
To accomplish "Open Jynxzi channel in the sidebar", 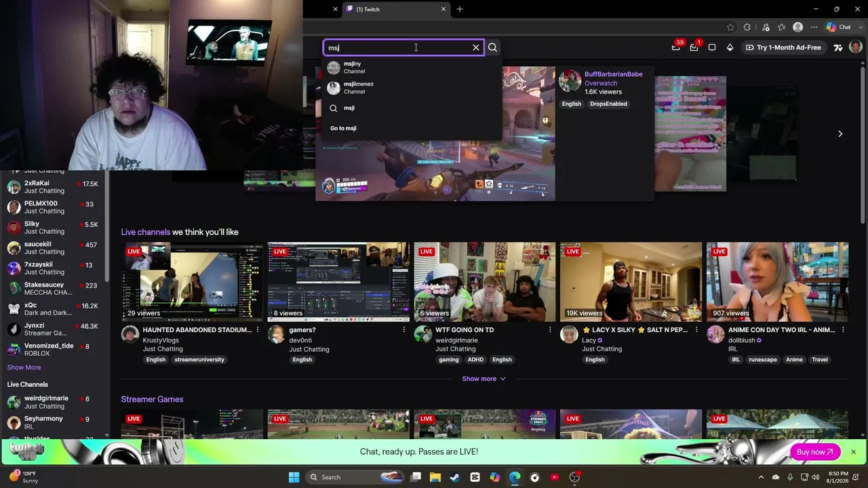I will (53, 329).
